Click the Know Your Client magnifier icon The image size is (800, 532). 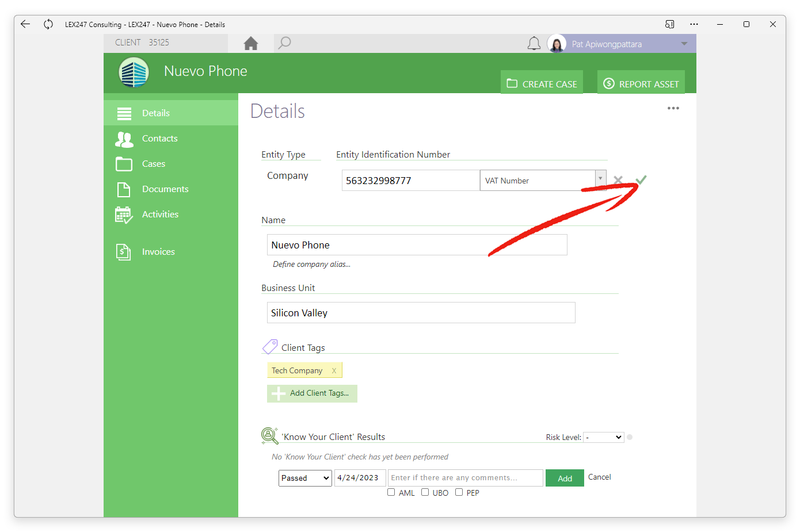269,436
